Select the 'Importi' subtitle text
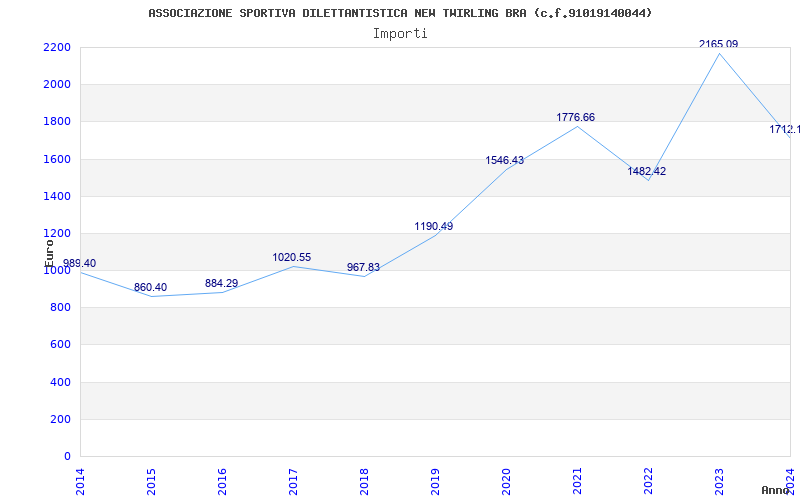This screenshot has height=500, width=800. 400,34
